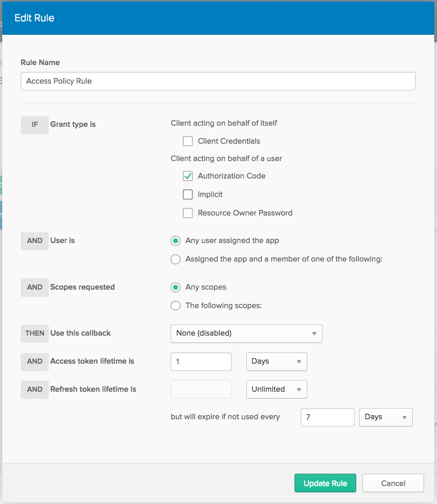Click the 'expire if not used' number field
The image size is (437, 504).
tap(327, 417)
